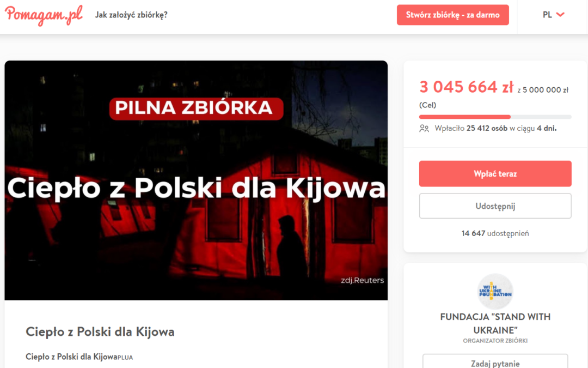
Task: Click the donors people icon
Action: point(424,129)
